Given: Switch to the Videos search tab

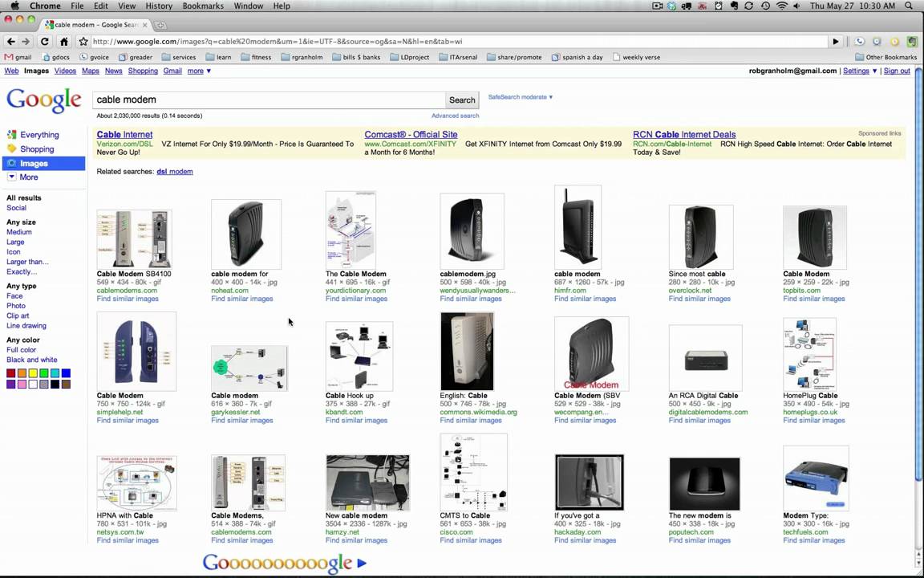Looking at the screenshot, I should tap(65, 71).
